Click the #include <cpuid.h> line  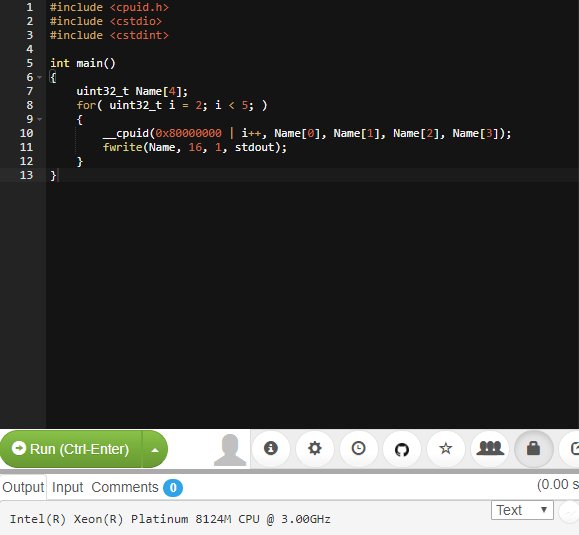[109, 7]
